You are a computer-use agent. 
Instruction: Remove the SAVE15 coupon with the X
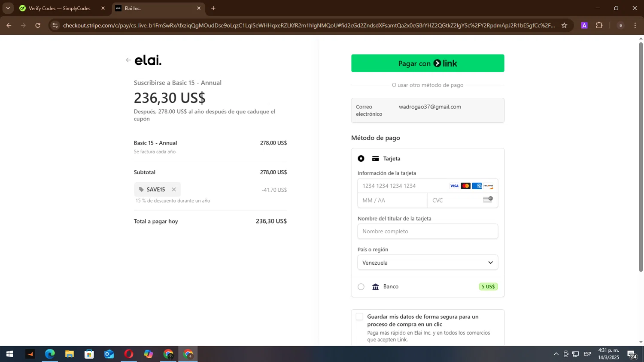[174, 190]
